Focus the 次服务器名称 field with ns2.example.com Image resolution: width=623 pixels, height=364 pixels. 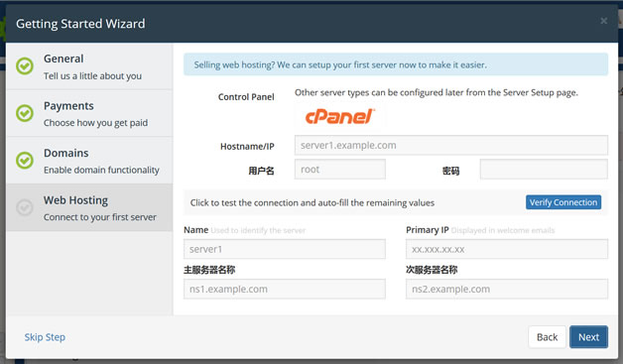[507, 289]
